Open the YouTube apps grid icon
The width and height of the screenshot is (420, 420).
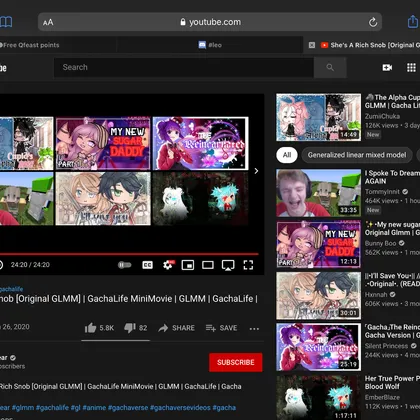tap(411, 68)
